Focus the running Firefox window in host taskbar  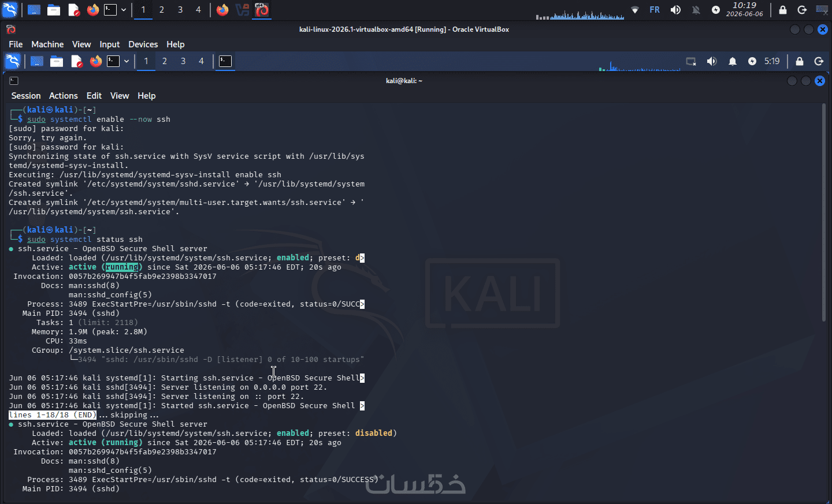pyautogui.click(x=222, y=10)
